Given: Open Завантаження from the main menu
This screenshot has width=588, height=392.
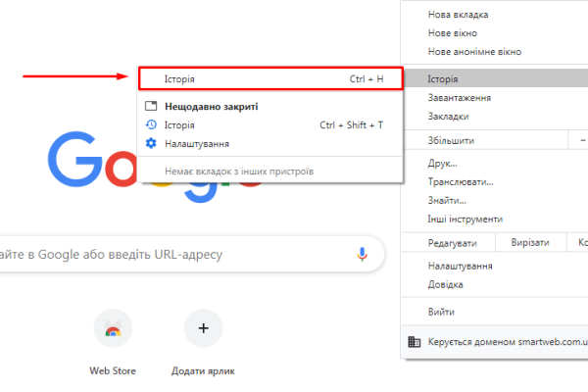Looking at the screenshot, I should pyautogui.click(x=460, y=98).
